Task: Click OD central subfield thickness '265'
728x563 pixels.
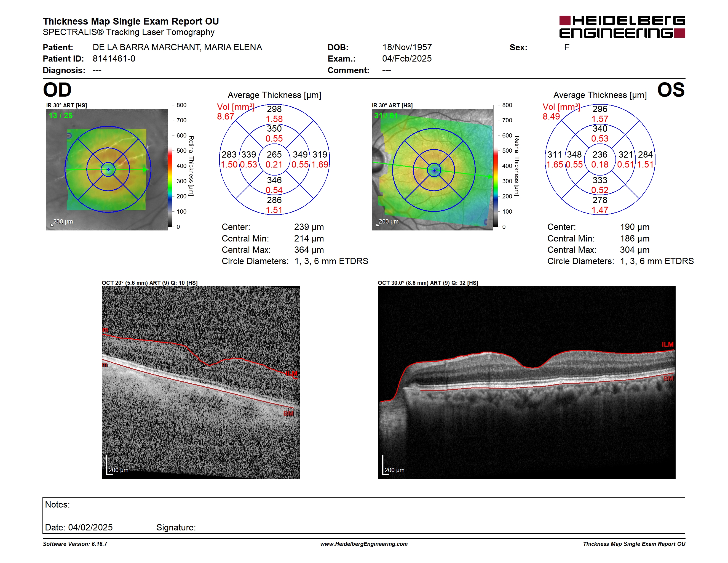Action: pyautogui.click(x=274, y=155)
